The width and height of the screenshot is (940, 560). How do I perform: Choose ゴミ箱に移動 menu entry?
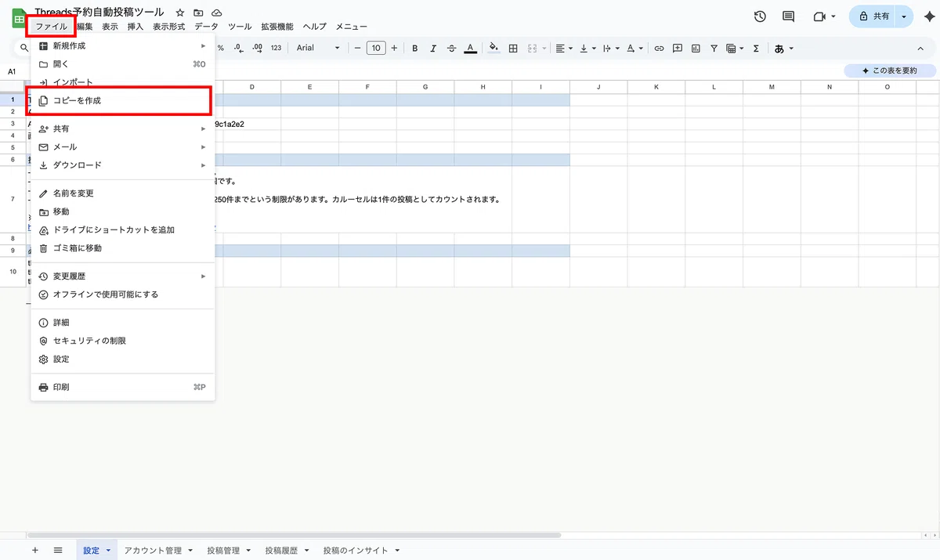point(122,247)
